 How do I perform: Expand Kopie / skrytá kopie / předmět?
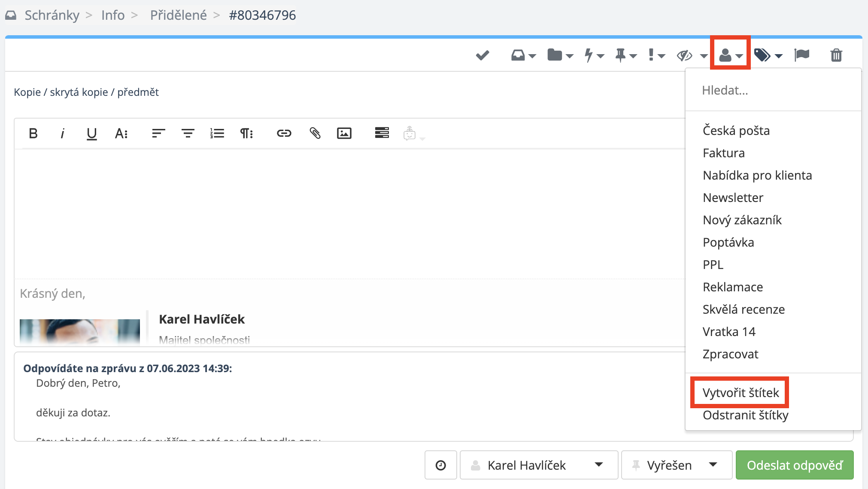[86, 92]
